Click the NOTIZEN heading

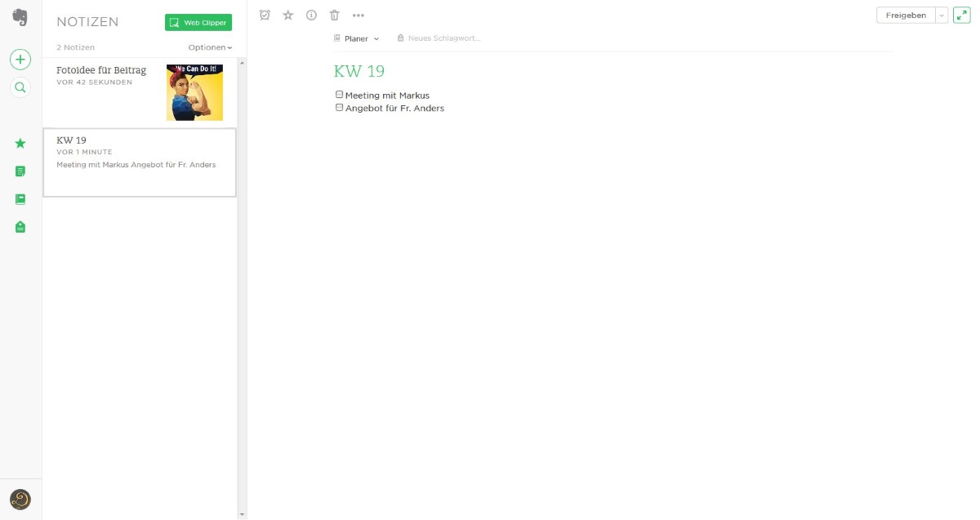tap(87, 22)
